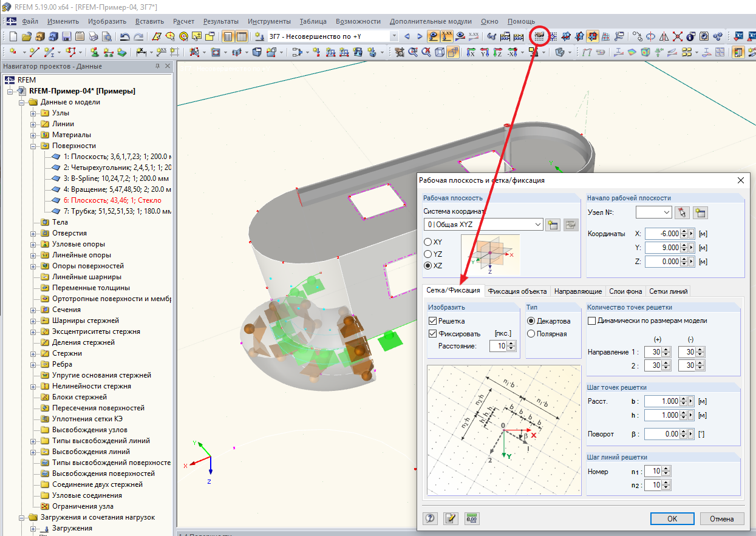The height and width of the screenshot is (536, 756).
Task: Open Файл menu
Action: coord(30,21)
